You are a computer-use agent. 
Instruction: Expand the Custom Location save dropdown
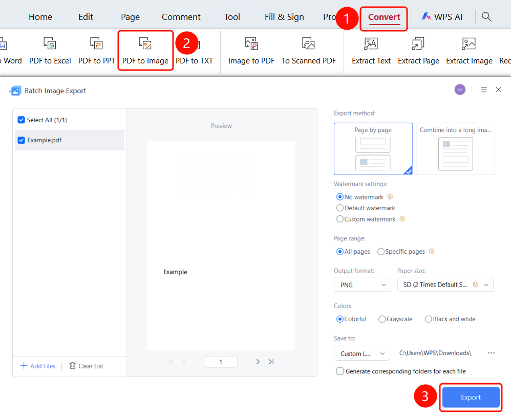coord(361,353)
